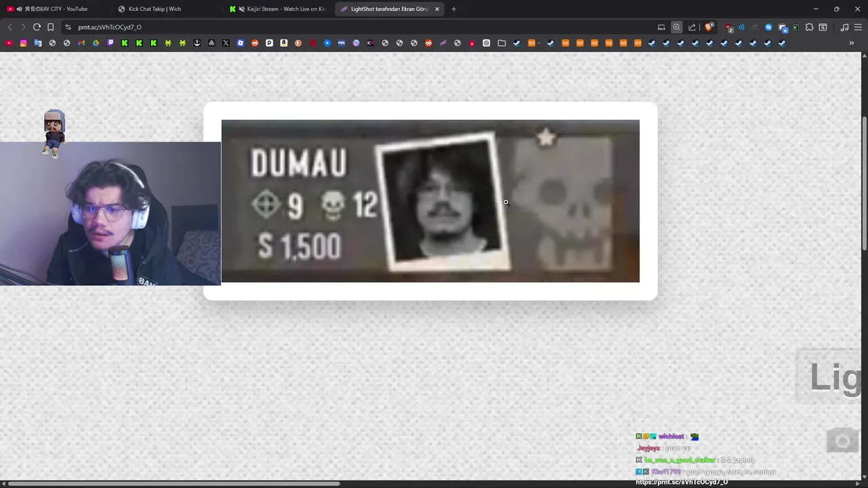View site information next to the URL
The width and height of the screenshot is (868, 488).
point(68,27)
